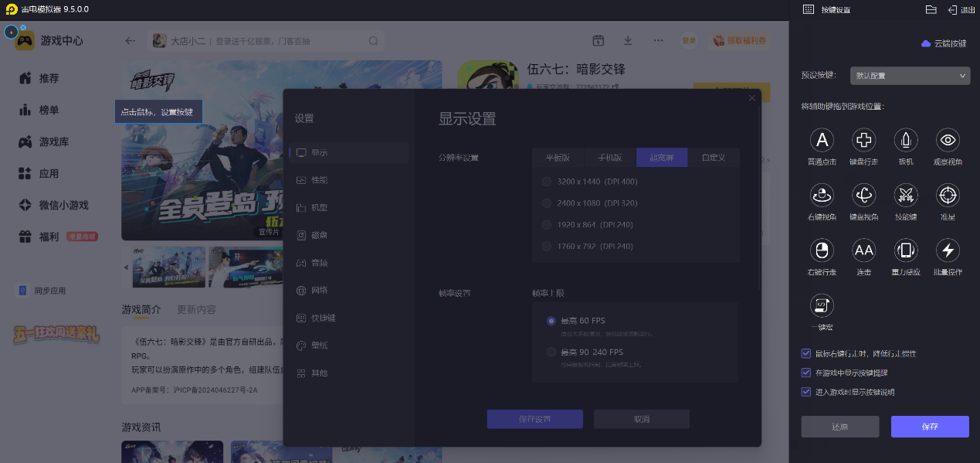The width and height of the screenshot is (980, 463).
Task: Select the 观察视角 eye key icon
Action: pos(948,140)
